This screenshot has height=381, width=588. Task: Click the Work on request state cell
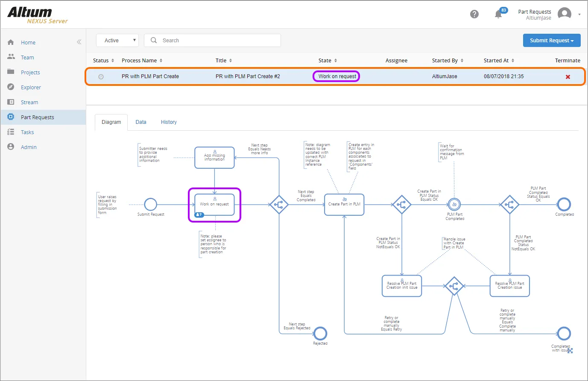click(337, 76)
